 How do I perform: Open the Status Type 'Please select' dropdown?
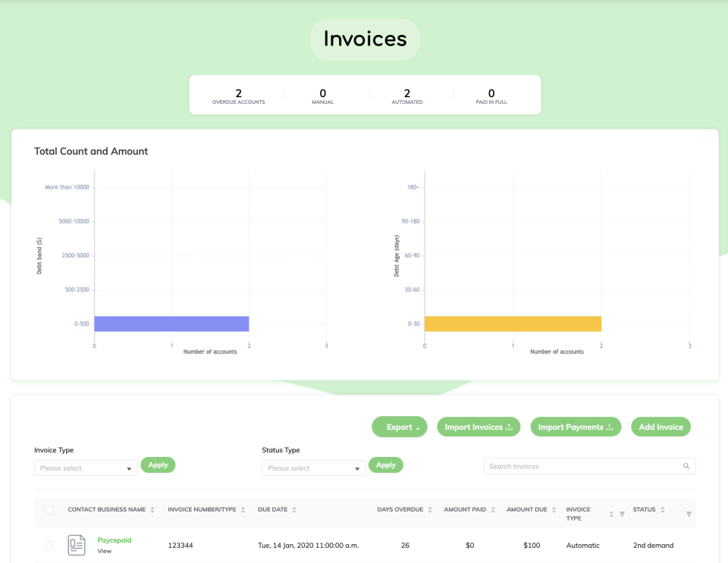pyautogui.click(x=314, y=468)
